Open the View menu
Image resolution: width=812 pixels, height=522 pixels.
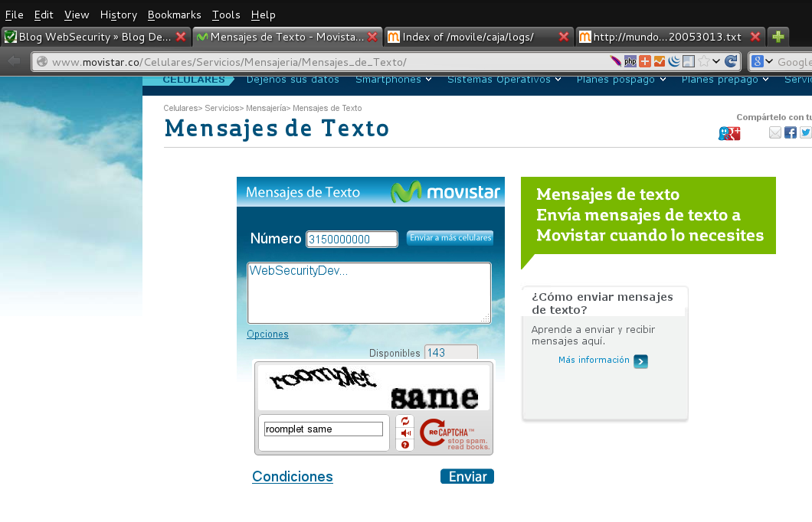tap(77, 15)
